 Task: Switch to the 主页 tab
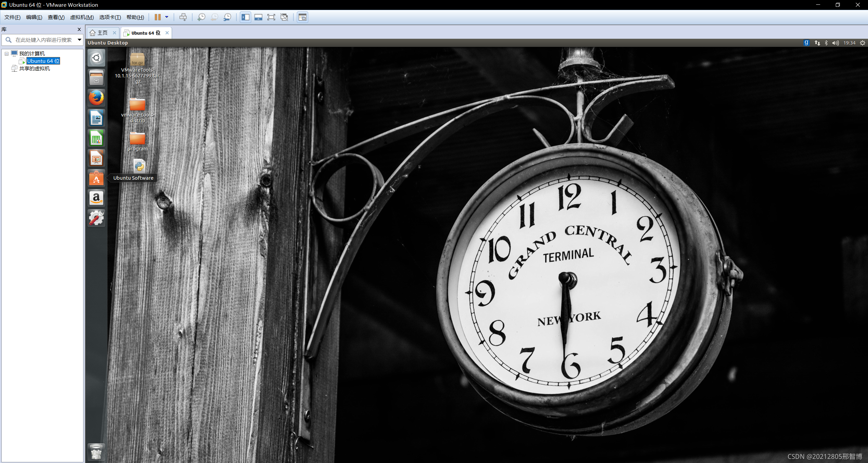(x=102, y=33)
